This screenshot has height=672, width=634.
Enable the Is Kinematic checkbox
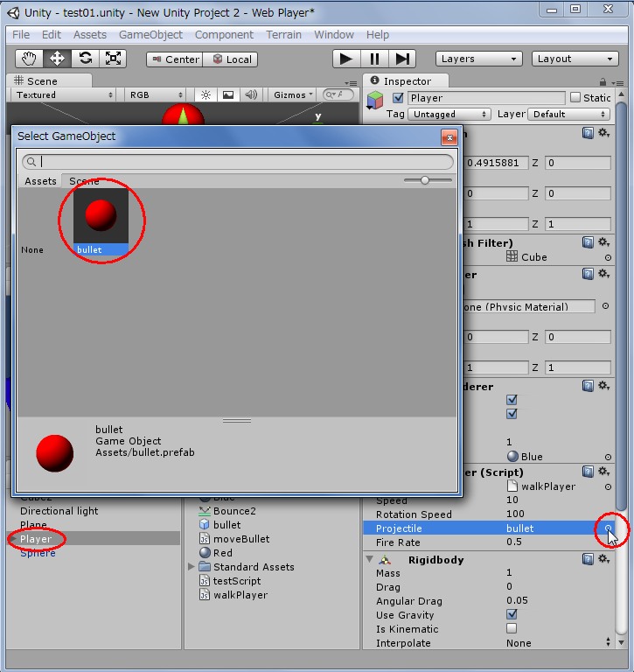pos(512,629)
